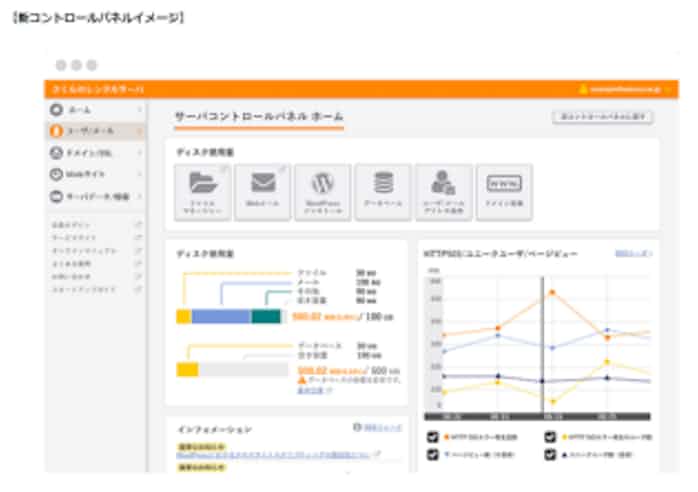Expand the server data sidebar chevron
The width and height of the screenshot is (698, 492).
(140, 196)
